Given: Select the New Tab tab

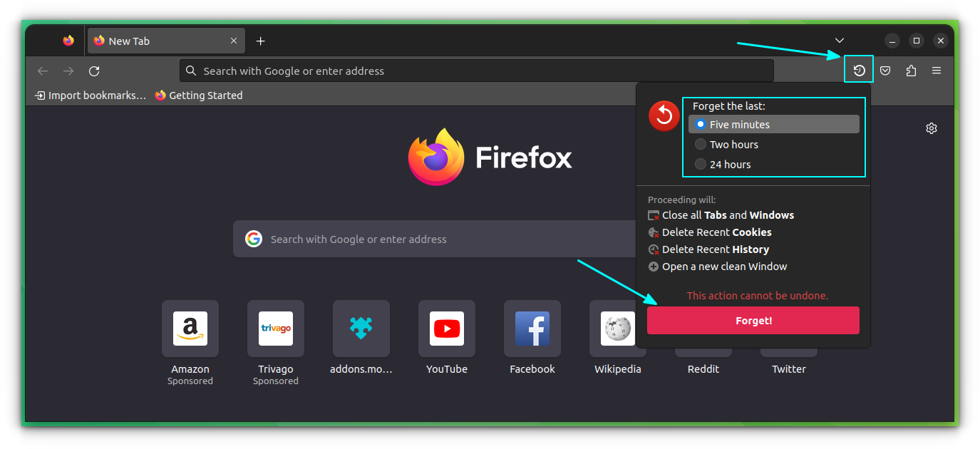Looking at the screenshot, I should point(166,41).
